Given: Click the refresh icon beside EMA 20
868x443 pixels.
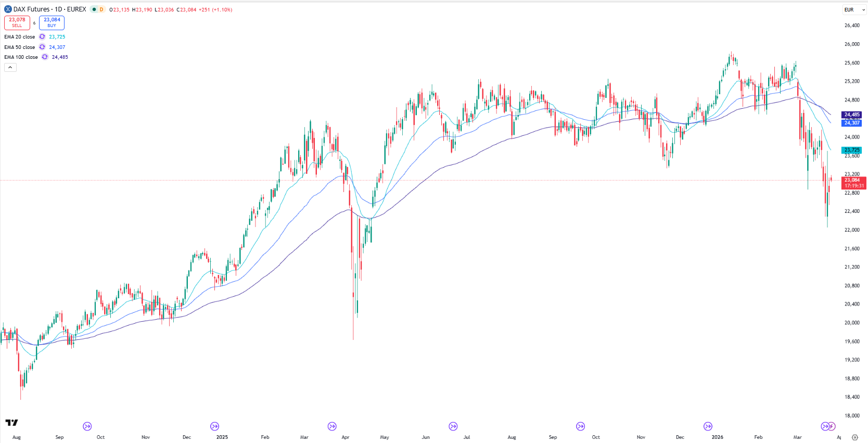Looking at the screenshot, I should tap(42, 37).
